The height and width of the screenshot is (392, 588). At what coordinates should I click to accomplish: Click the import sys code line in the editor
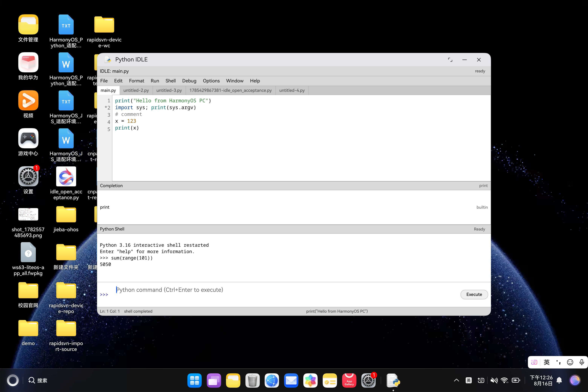tap(155, 107)
